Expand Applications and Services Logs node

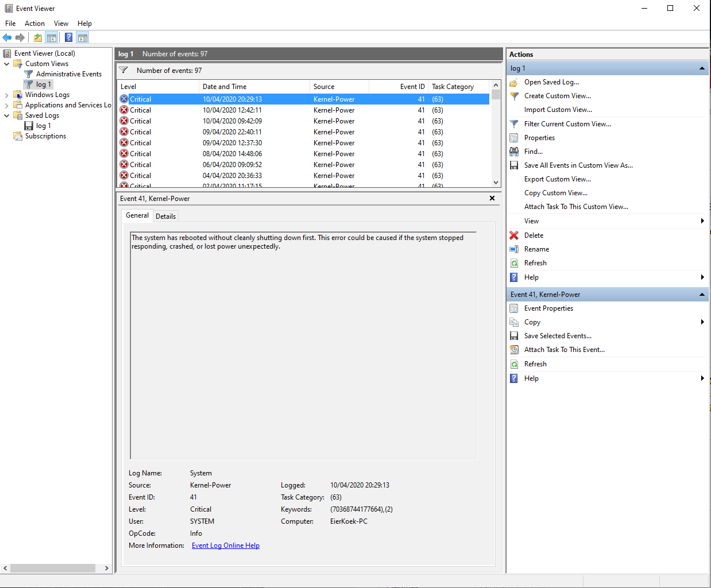click(7, 105)
